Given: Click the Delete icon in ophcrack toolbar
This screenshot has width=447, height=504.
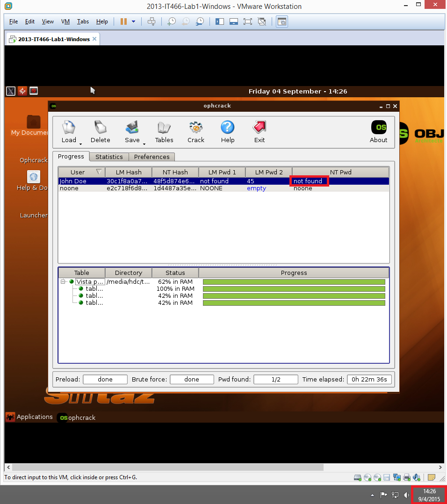Looking at the screenshot, I should 100,128.
